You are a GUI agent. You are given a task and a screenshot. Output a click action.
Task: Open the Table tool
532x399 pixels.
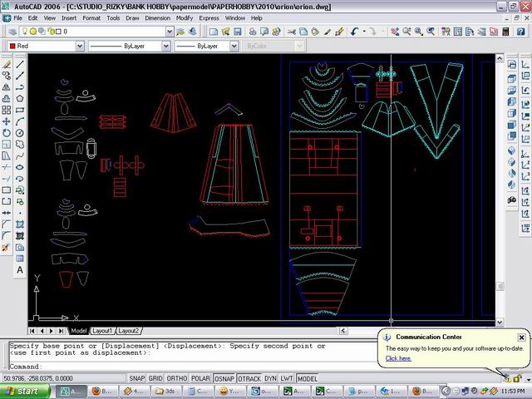point(20,259)
